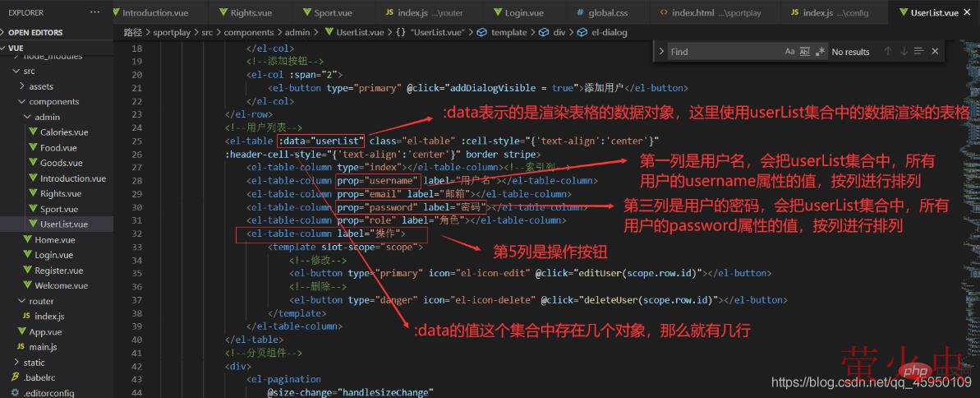
Task: Open Calories.vue in the explorer
Action: click(x=64, y=132)
